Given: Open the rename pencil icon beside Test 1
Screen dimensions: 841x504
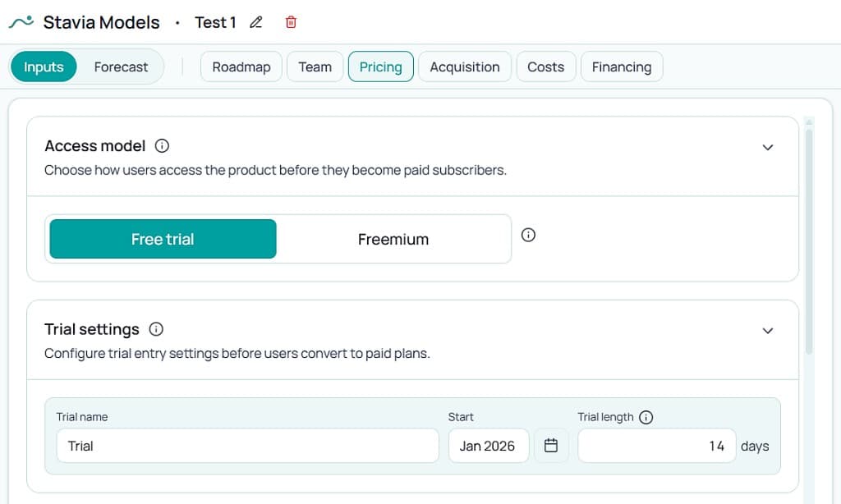Looking at the screenshot, I should pos(255,23).
